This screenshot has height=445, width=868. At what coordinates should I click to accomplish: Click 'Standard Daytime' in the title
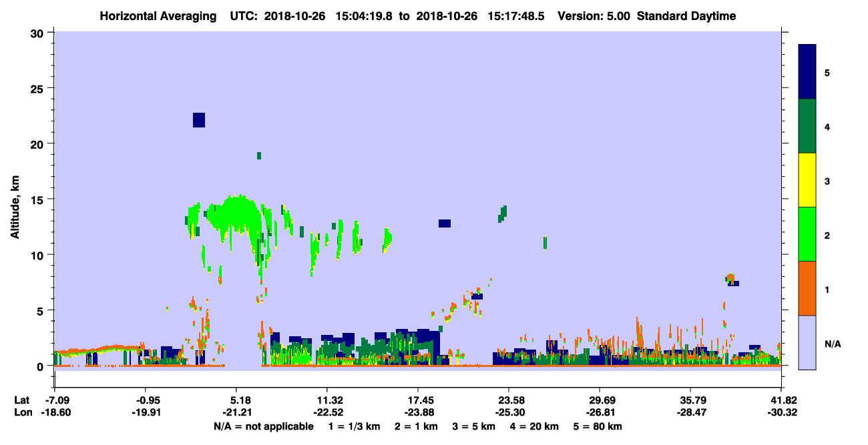(686, 16)
